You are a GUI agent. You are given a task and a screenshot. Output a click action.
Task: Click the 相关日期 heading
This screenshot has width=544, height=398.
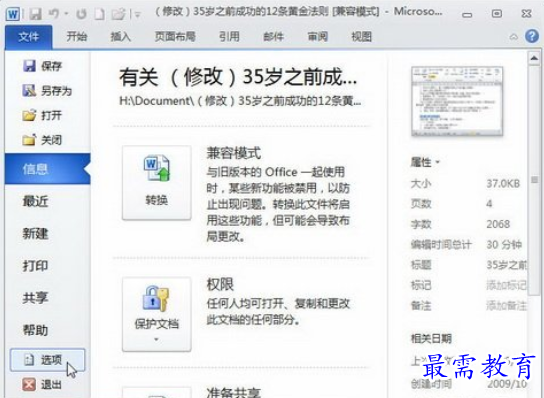coord(431,338)
